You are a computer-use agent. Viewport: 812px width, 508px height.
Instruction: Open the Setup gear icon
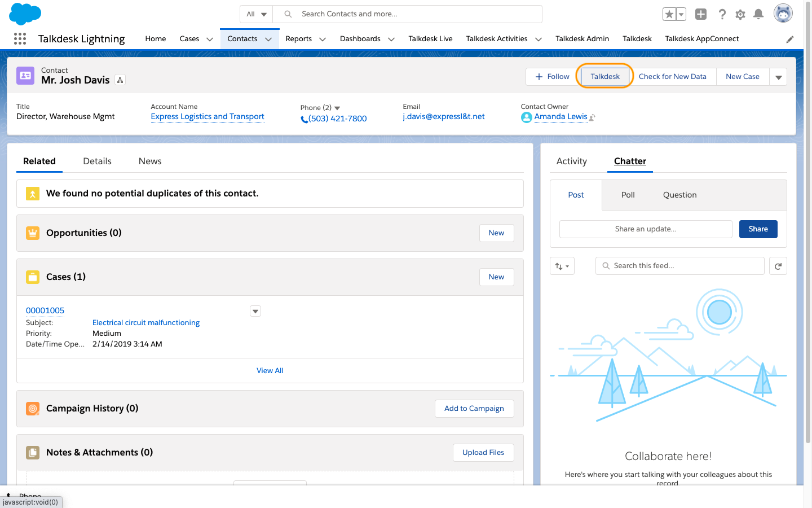pos(740,14)
